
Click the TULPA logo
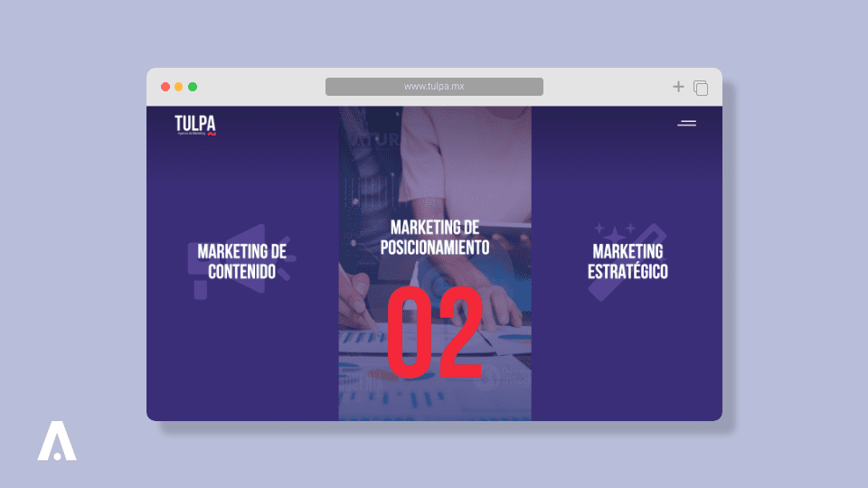click(x=195, y=125)
